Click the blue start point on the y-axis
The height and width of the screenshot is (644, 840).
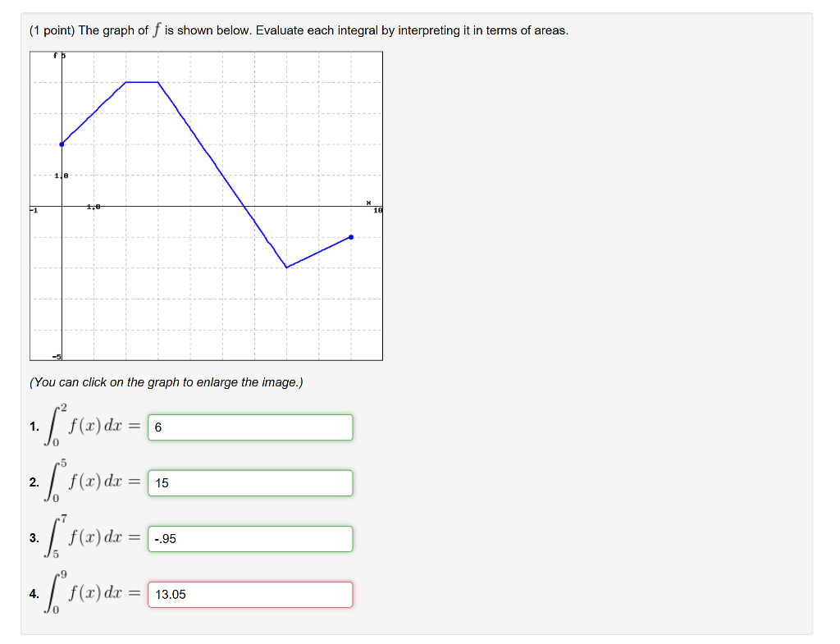coord(62,144)
